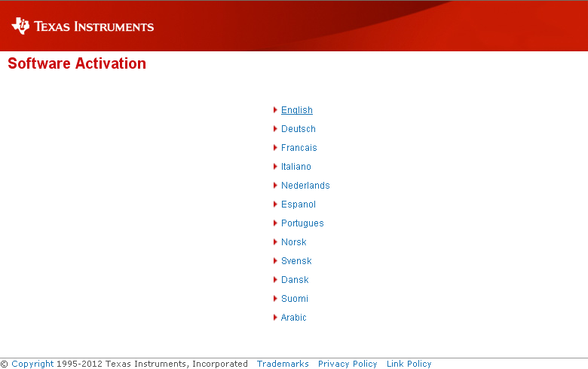Open the Trademarks footer link

283,364
